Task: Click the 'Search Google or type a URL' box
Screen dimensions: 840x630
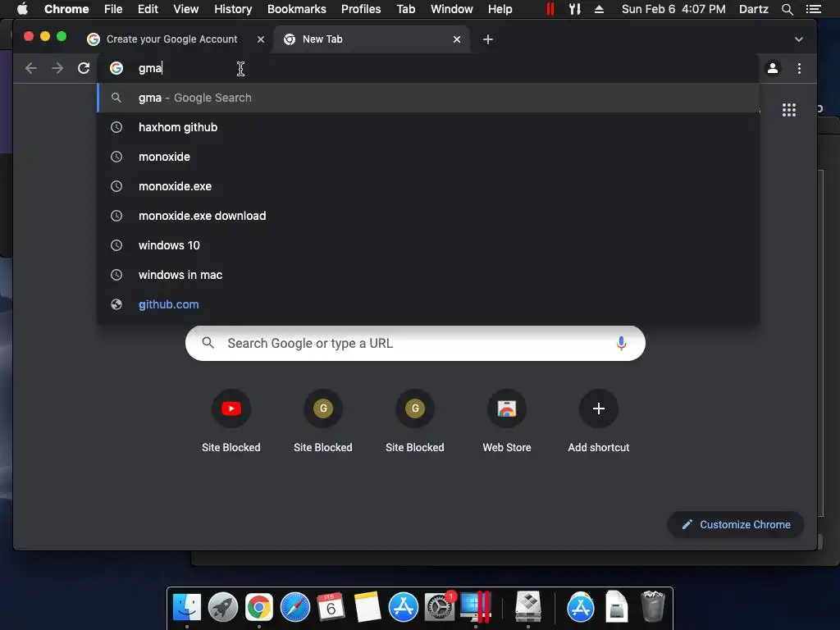Action: (415, 343)
